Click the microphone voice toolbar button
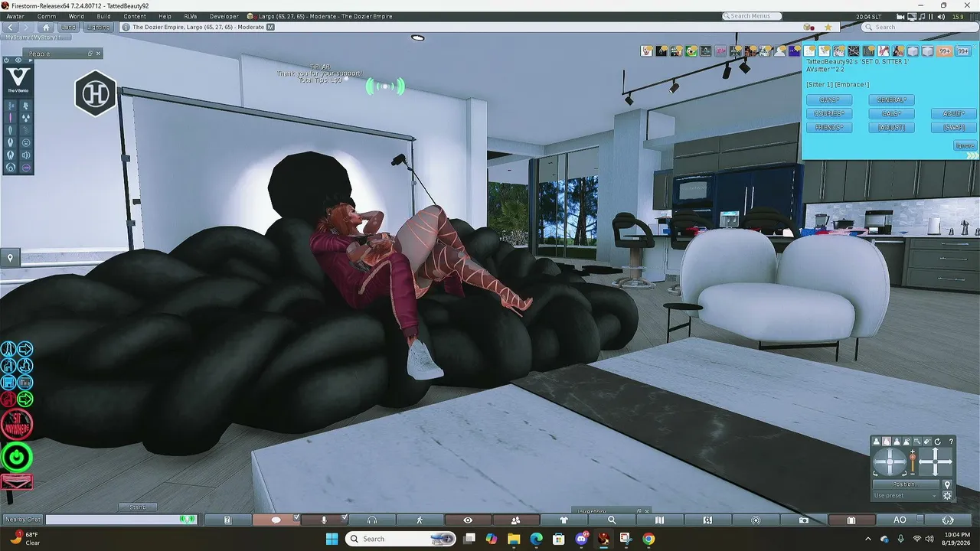 (x=323, y=520)
